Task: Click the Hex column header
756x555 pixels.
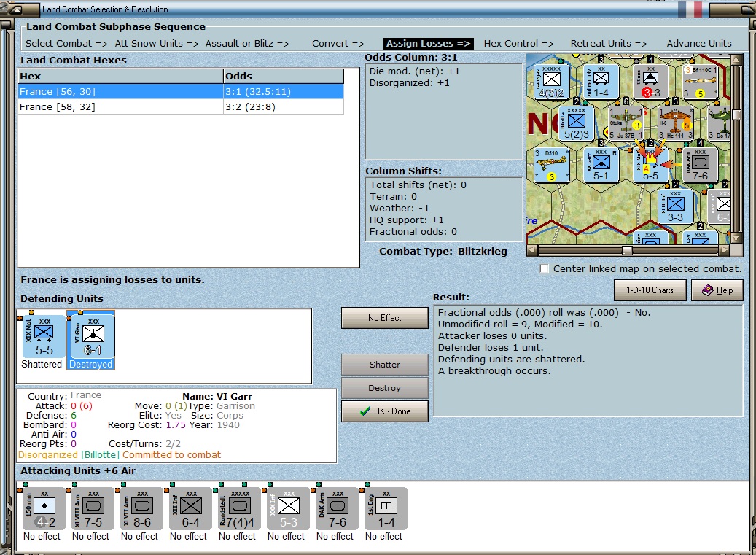Action: click(120, 76)
